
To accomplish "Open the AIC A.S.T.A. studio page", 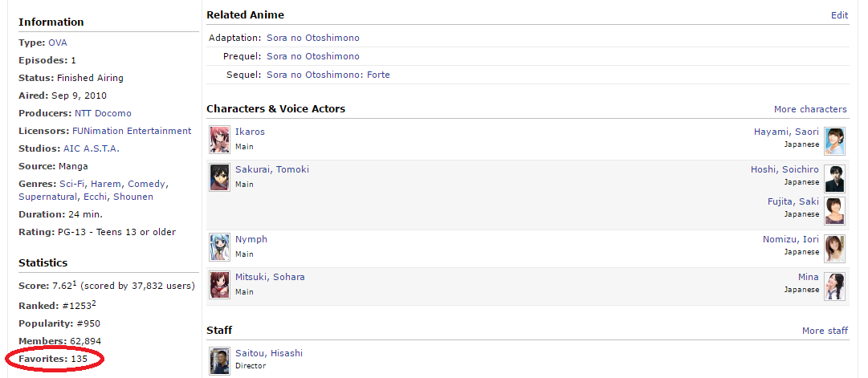I will [x=91, y=148].
